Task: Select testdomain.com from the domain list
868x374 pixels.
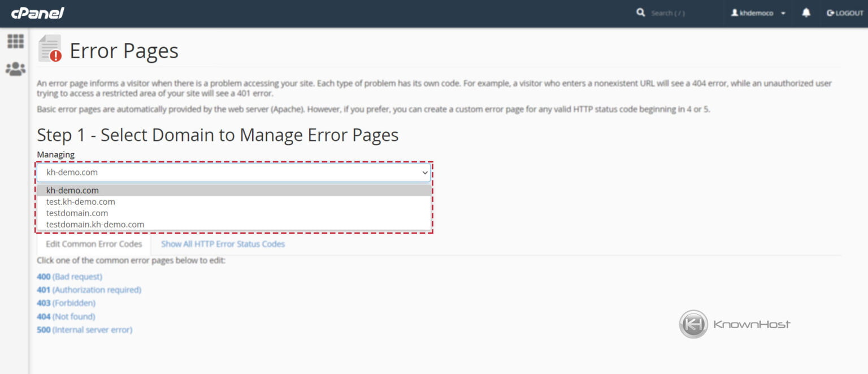Action: point(77,213)
